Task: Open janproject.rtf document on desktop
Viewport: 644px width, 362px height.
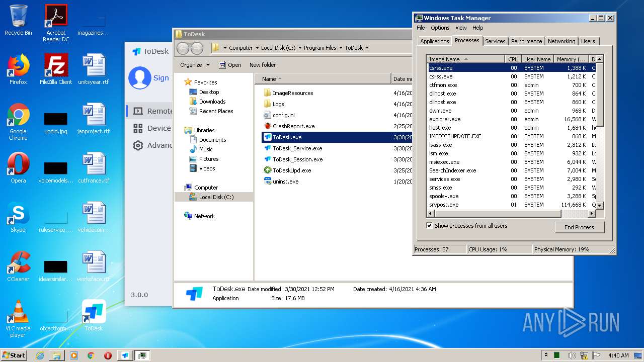Action: click(94, 119)
